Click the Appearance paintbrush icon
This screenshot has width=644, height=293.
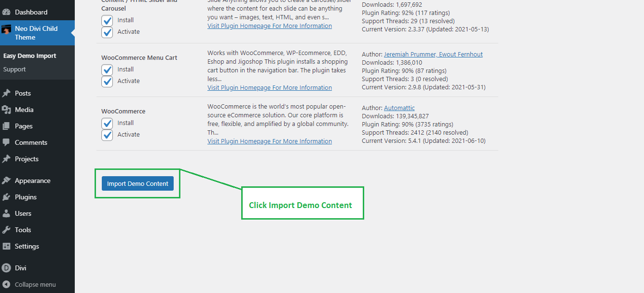click(x=6, y=181)
